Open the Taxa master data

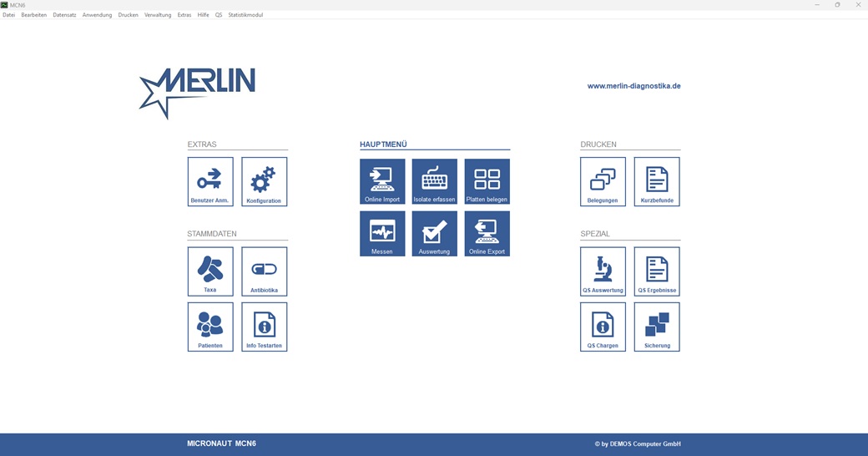[x=210, y=271]
